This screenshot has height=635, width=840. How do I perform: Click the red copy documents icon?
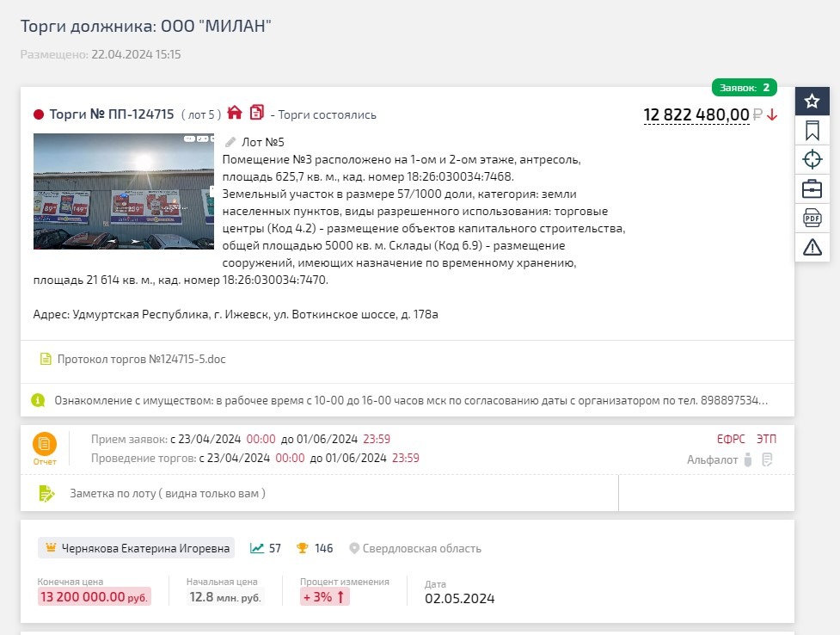(x=257, y=112)
